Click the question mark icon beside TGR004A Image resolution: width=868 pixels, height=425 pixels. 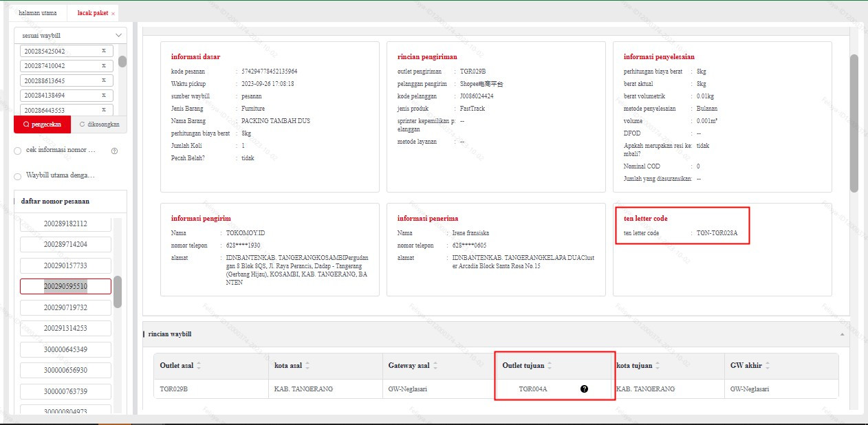(584, 389)
